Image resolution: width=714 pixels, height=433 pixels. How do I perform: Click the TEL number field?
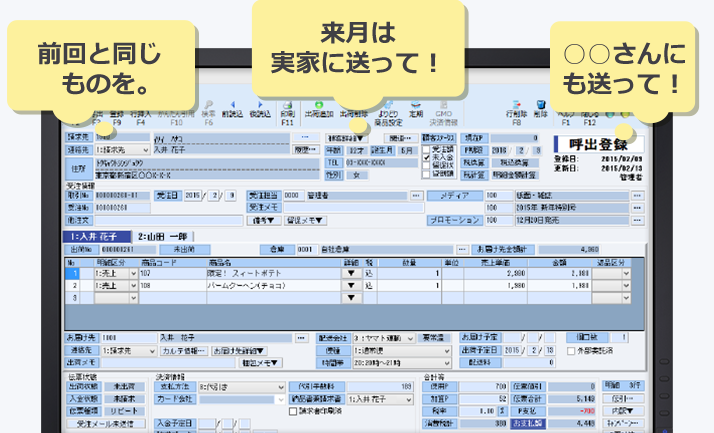[x=382, y=163]
